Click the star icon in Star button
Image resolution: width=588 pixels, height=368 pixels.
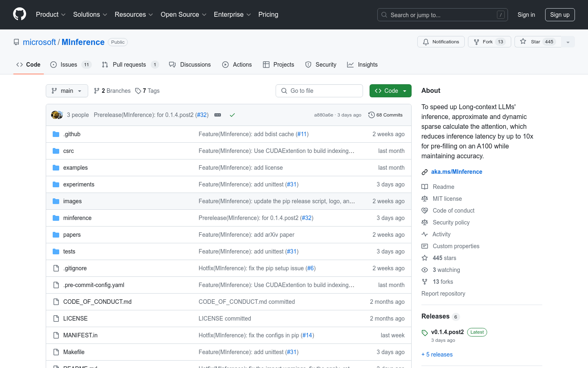(523, 42)
